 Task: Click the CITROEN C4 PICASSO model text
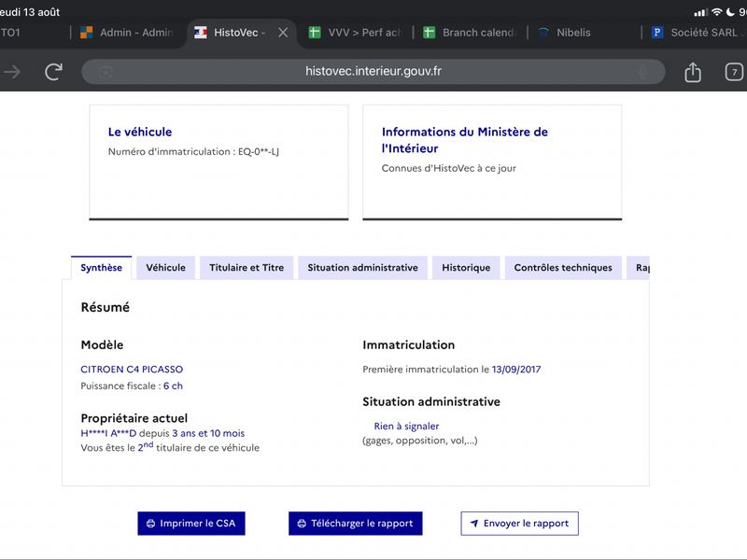[x=132, y=369]
